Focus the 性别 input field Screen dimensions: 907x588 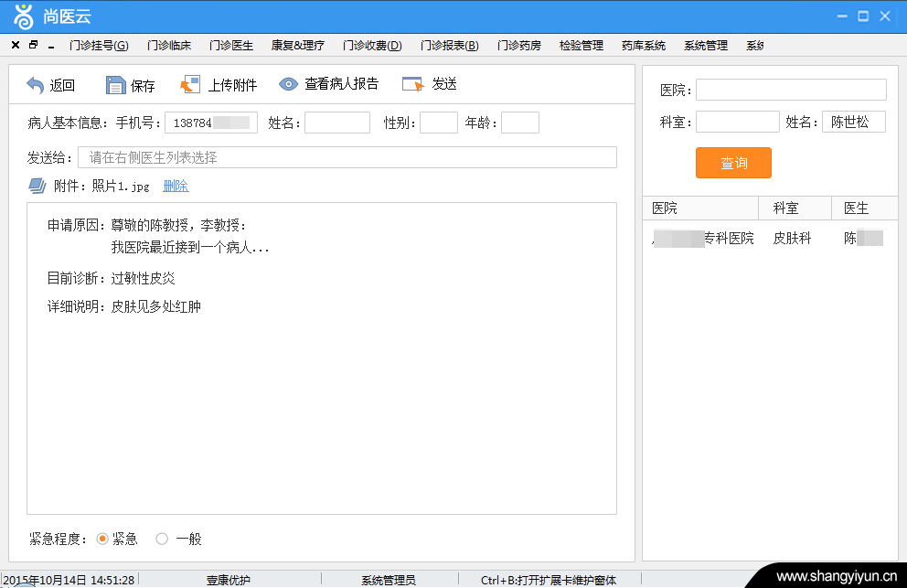click(x=439, y=123)
